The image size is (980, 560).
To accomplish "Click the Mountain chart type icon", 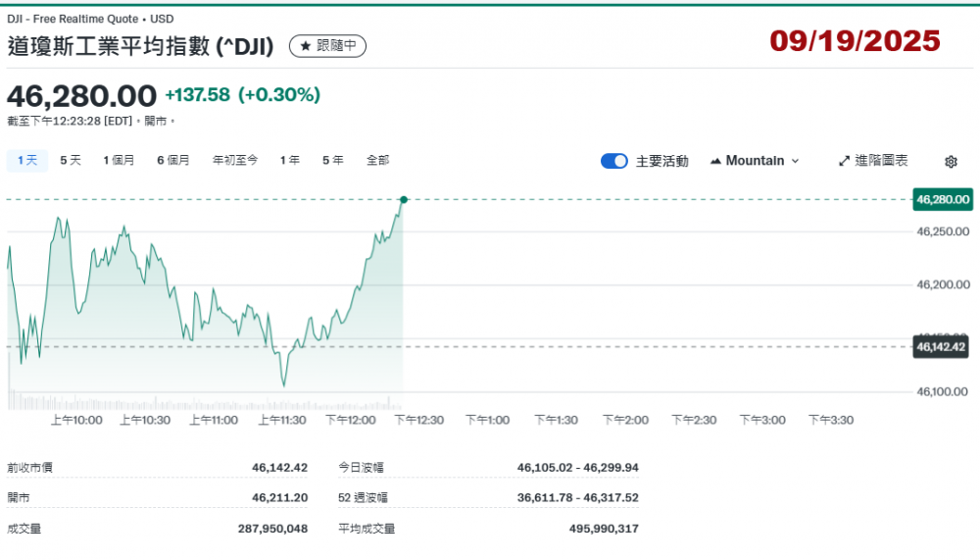I will [715, 161].
